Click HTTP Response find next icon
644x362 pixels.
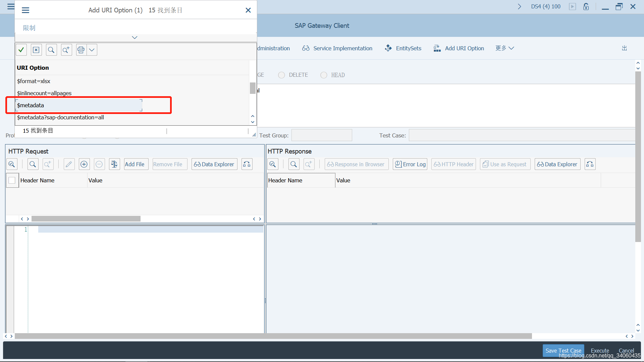[x=309, y=164]
